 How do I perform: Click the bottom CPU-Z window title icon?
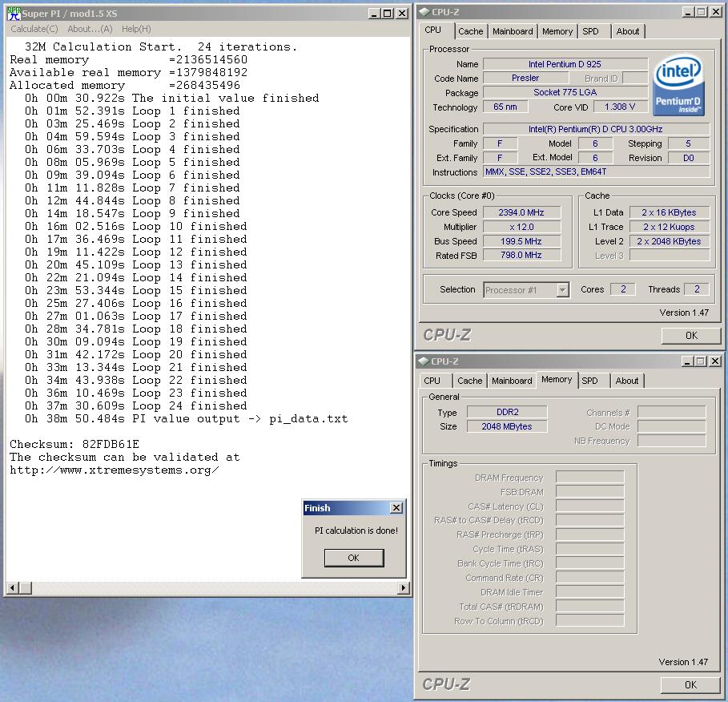(424, 361)
